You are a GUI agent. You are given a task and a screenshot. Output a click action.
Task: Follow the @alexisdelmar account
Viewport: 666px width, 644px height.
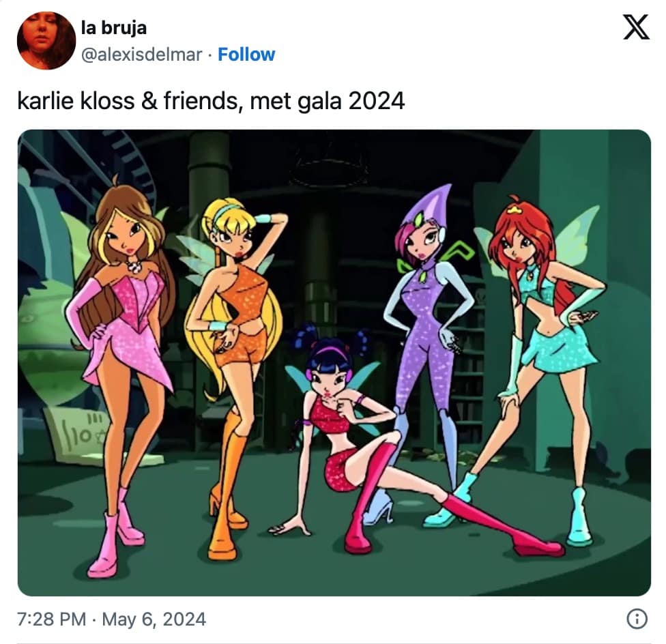pos(246,55)
